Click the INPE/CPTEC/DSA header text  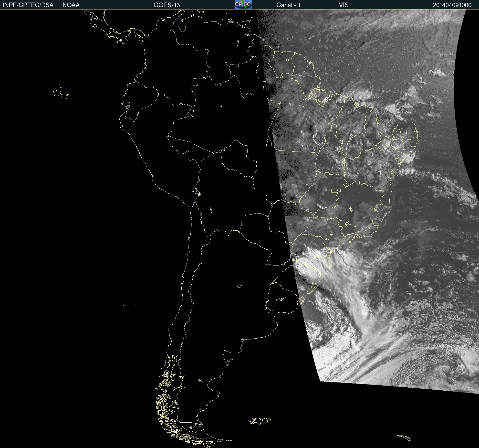click(x=28, y=5)
